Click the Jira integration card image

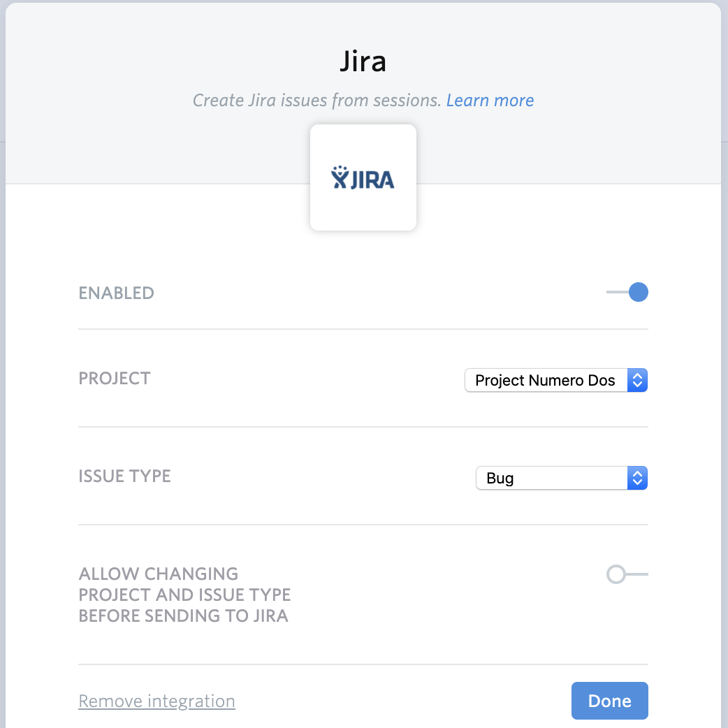[363, 177]
